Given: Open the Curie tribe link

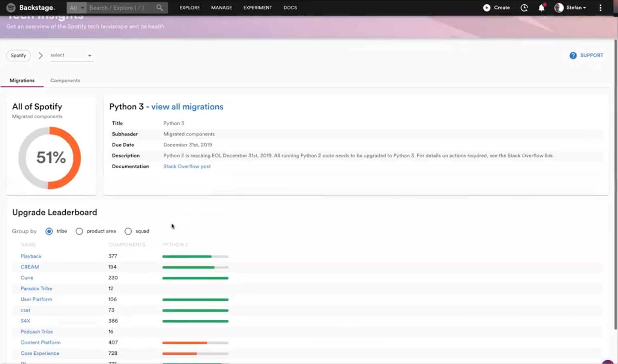Looking at the screenshot, I should pos(27,278).
